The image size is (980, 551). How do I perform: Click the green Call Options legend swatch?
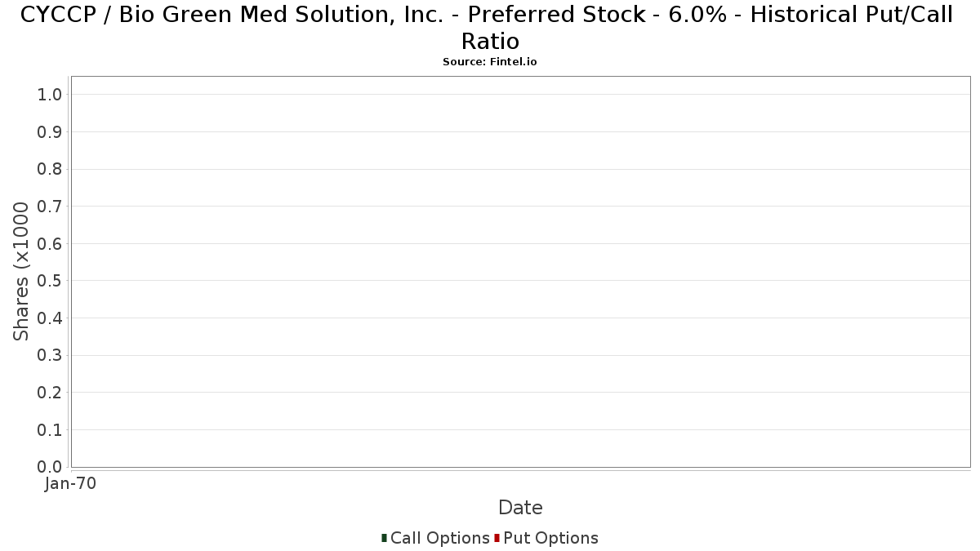tap(384, 538)
